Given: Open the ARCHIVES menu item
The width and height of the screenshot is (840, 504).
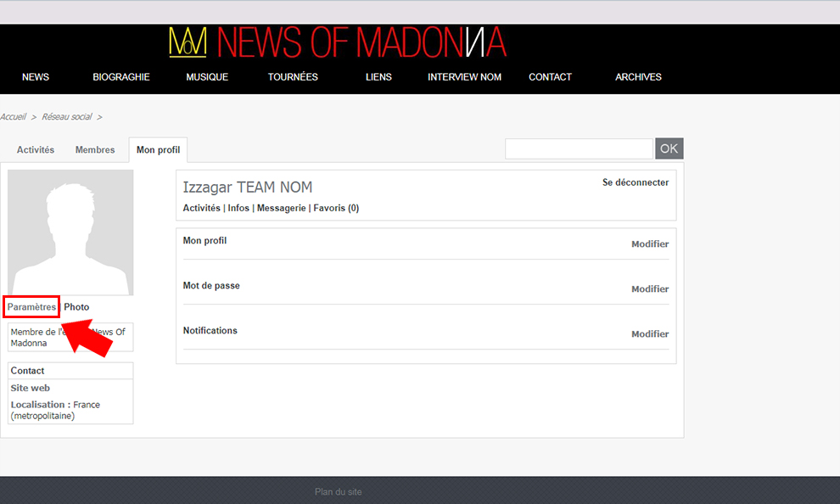Looking at the screenshot, I should click(638, 77).
